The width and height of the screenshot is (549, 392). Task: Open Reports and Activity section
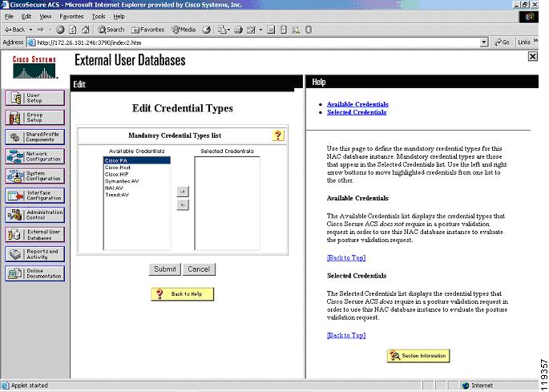point(34,254)
